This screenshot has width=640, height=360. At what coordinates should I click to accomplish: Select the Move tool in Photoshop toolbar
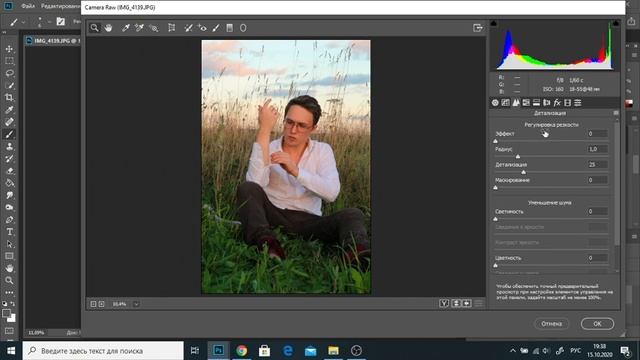[9, 49]
